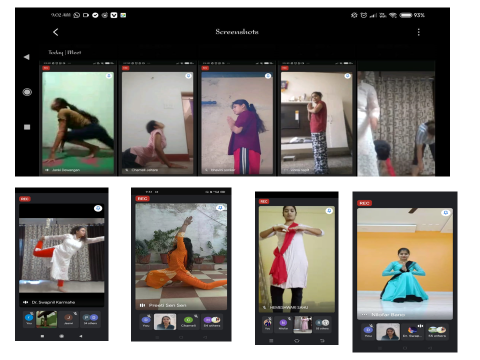Select the self-view thumbnail under Nilofar Bano's video
The height and width of the screenshot is (360, 480).
(388, 332)
